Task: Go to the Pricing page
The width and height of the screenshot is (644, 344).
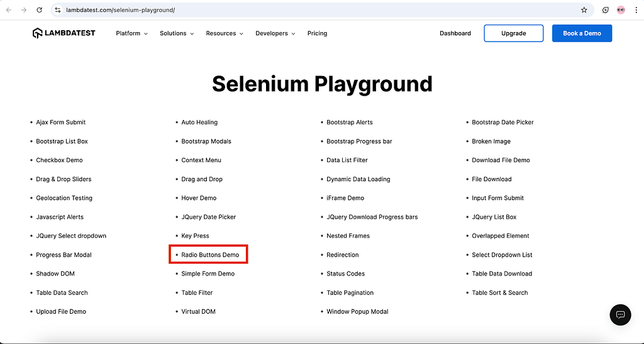Action: (317, 33)
